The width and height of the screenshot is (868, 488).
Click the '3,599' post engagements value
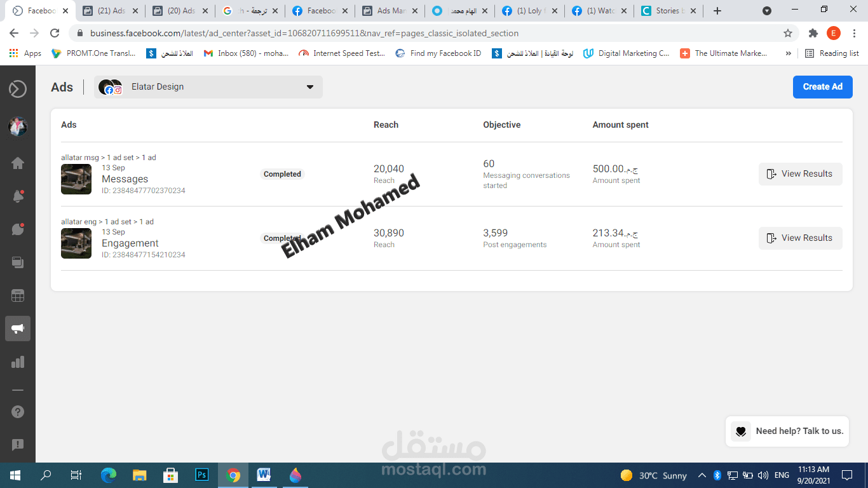(x=496, y=233)
